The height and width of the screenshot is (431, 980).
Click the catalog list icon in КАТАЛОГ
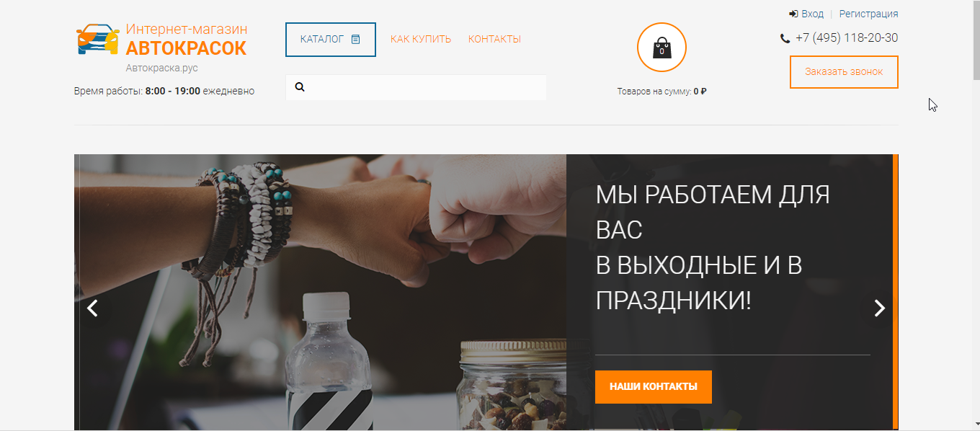[x=355, y=39]
